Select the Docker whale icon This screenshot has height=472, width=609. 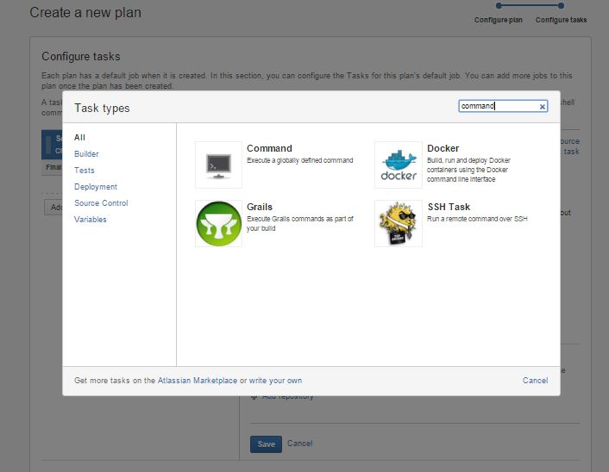click(x=398, y=165)
